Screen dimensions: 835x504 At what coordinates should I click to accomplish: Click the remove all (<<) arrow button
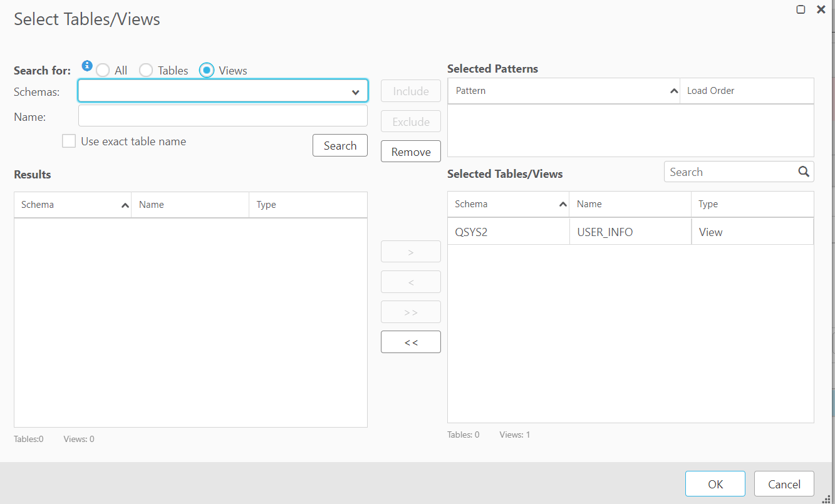[x=411, y=342]
